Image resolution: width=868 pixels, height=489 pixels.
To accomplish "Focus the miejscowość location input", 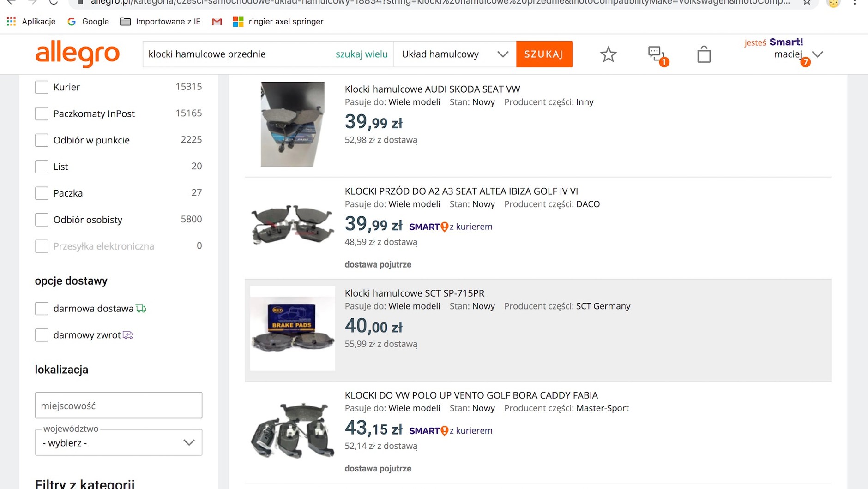I will [x=119, y=406].
